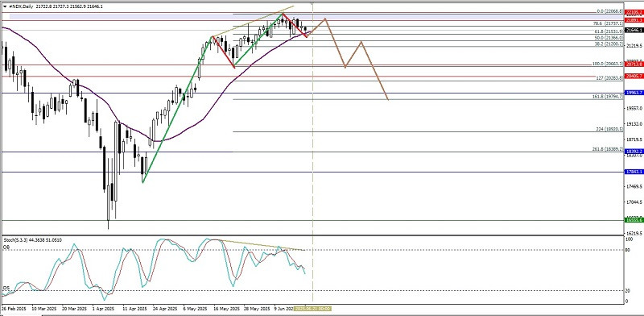The height and width of the screenshot is (316, 644).
Task: Select the long green uptrend line from April low
Action: [x=177, y=110]
